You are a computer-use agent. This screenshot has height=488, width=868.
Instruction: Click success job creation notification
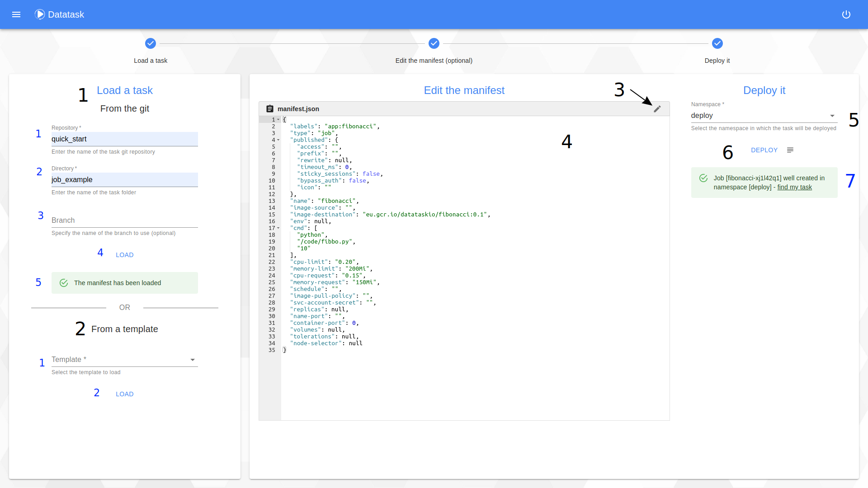pyautogui.click(x=765, y=183)
